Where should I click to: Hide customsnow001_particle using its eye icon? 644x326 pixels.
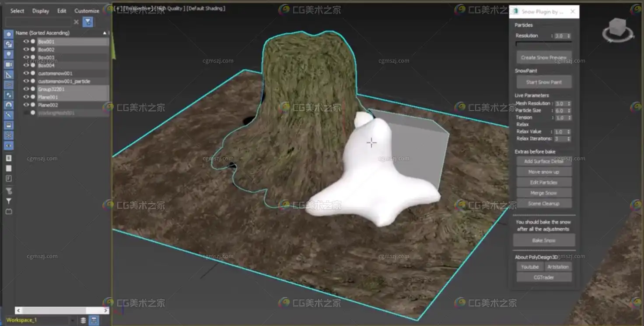coord(26,81)
